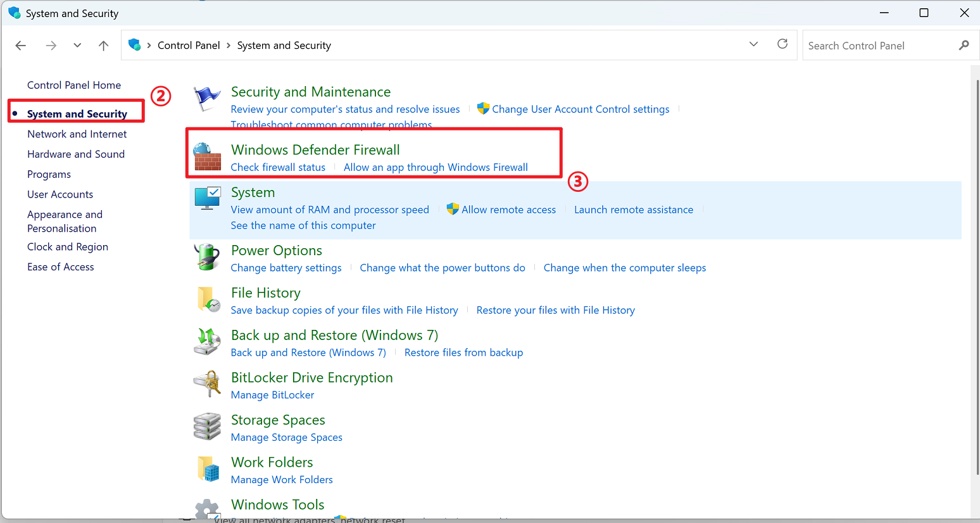Click the Windows Defender Firewall brick wall icon

click(207, 156)
